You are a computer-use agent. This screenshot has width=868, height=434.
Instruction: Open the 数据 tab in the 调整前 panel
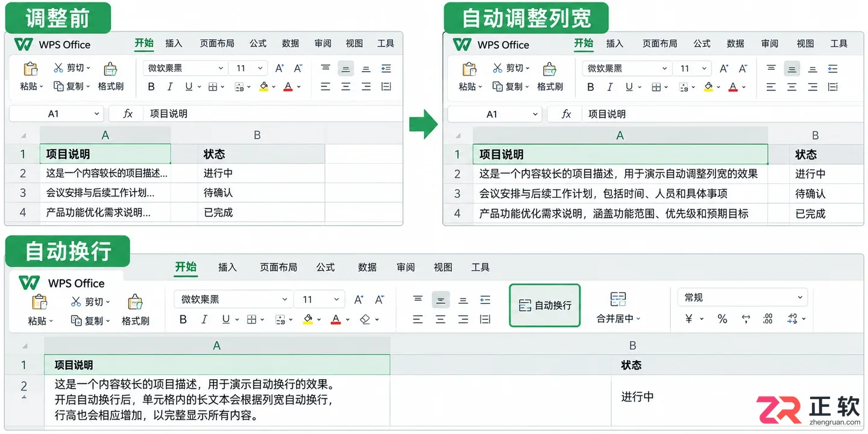(x=291, y=43)
